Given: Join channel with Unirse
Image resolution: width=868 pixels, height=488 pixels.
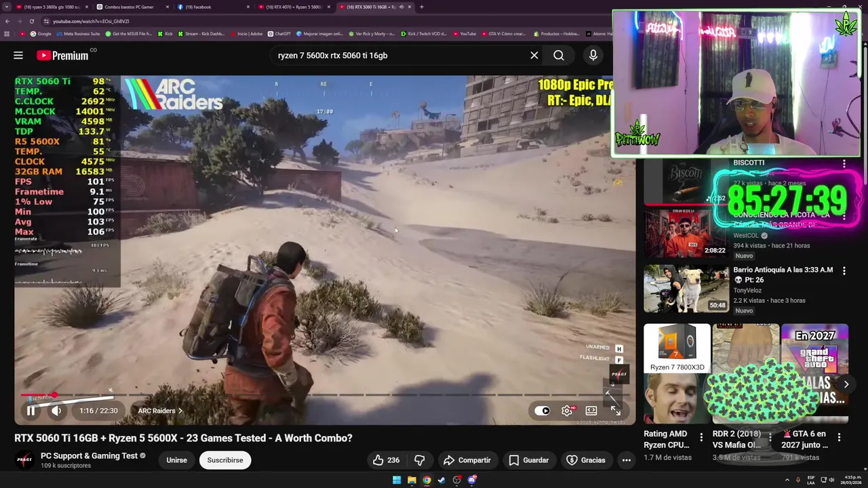Looking at the screenshot, I should (176, 460).
